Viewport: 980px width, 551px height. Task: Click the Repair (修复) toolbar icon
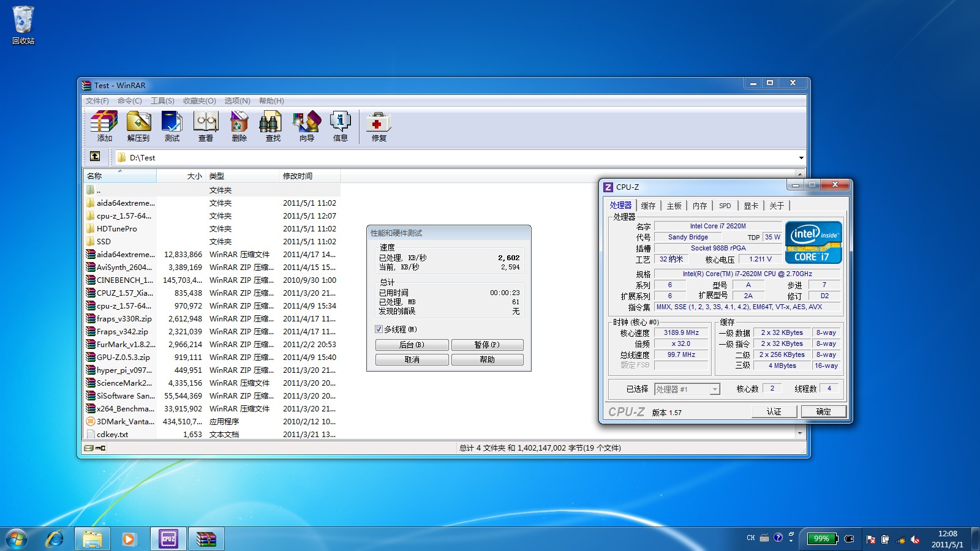click(x=379, y=127)
